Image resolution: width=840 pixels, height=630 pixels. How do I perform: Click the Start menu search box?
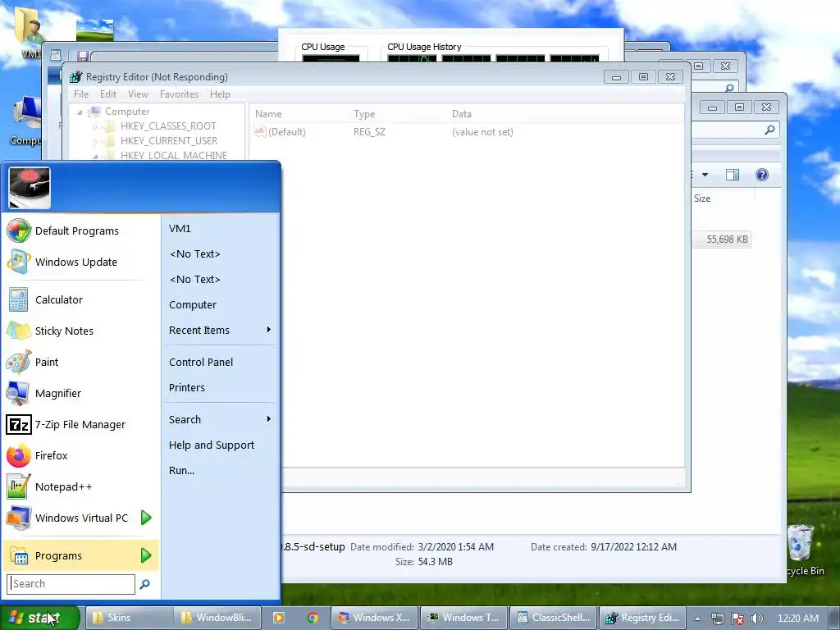(71, 584)
